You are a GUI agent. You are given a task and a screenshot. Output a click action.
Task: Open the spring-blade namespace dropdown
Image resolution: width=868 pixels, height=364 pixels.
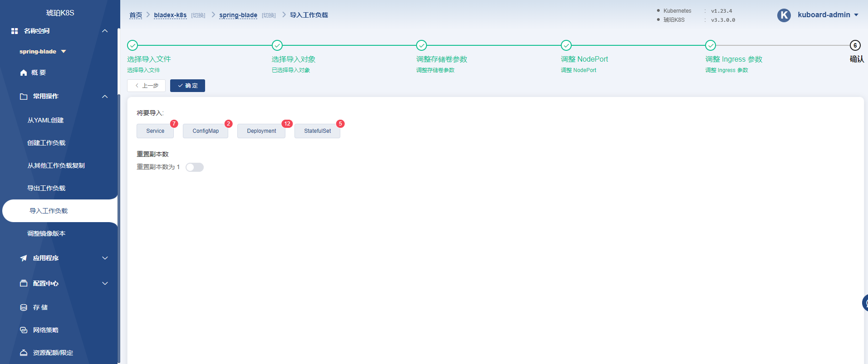tap(43, 52)
